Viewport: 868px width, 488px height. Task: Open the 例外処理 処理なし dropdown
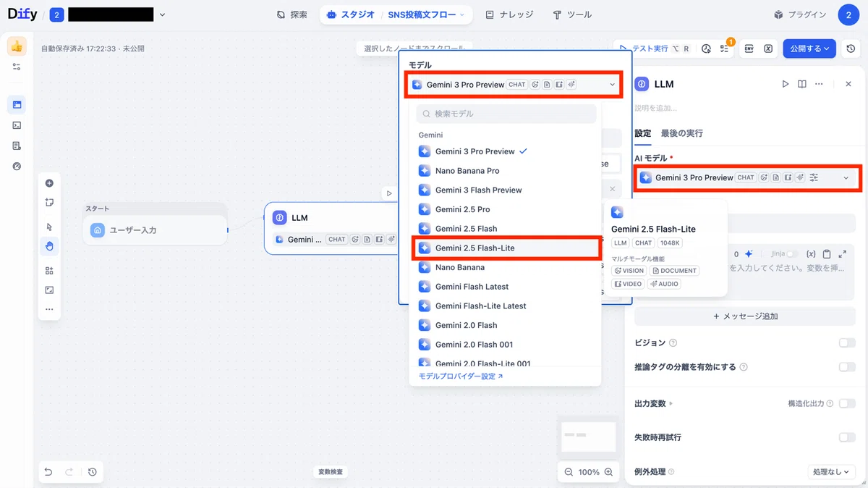click(x=832, y=472)
